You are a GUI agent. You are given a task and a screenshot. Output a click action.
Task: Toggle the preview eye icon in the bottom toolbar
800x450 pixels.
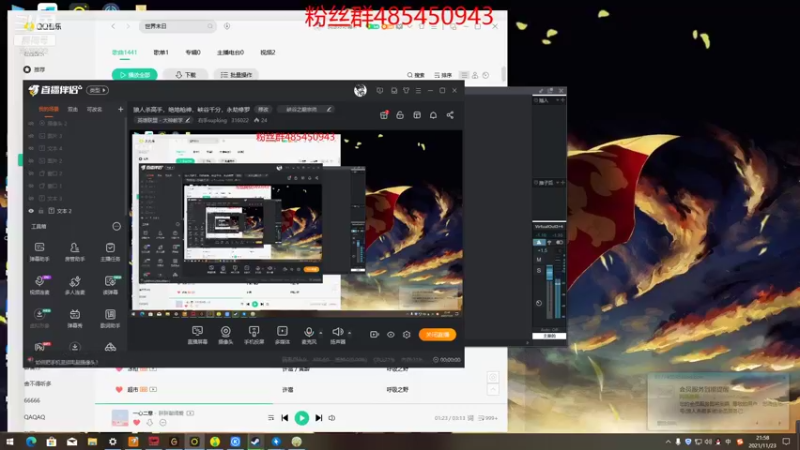coord(391,335)
